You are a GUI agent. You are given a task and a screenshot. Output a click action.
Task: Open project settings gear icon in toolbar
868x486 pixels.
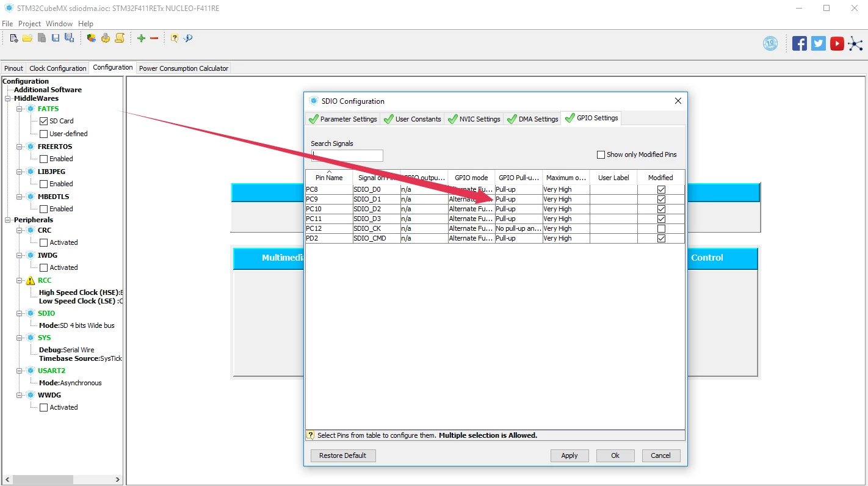pyautogui.click(x=106, y=38)
